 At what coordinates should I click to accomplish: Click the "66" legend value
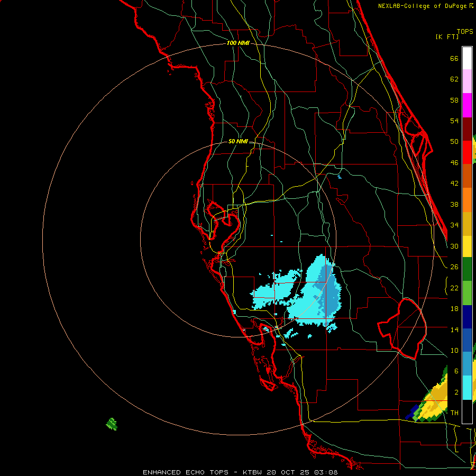454,58
